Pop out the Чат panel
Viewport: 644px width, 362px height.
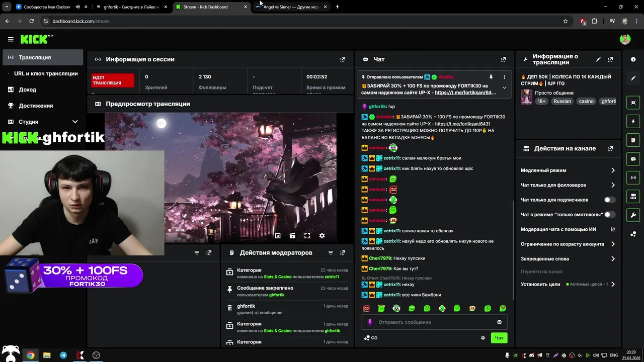pos(503,59)
